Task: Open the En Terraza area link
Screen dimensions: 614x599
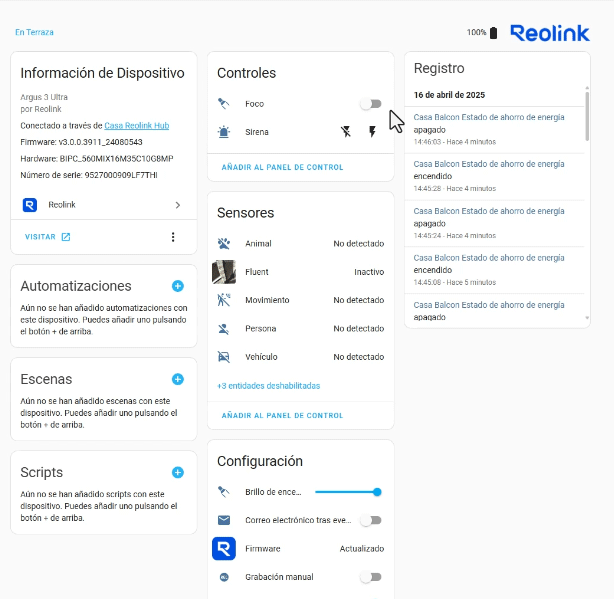Action: pos(34,32)
